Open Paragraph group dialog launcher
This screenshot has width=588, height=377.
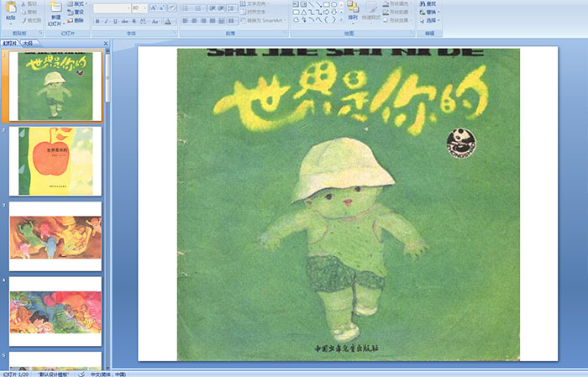click(286, 34)
